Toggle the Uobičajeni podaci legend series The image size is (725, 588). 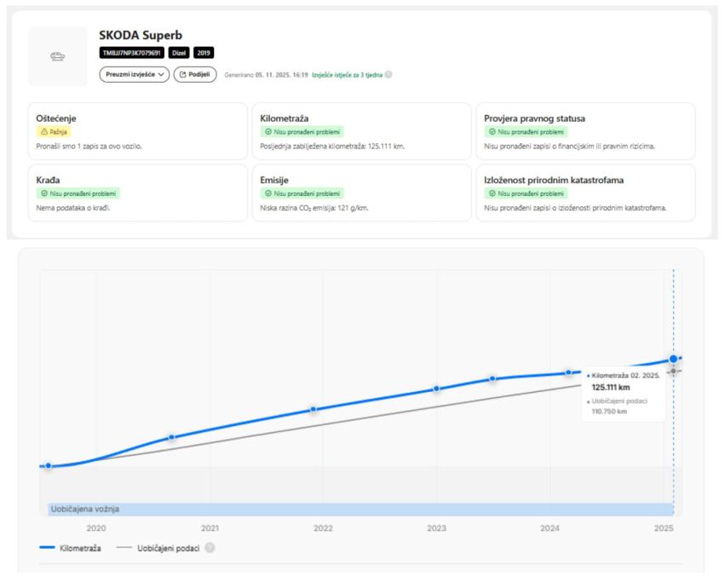160,548
